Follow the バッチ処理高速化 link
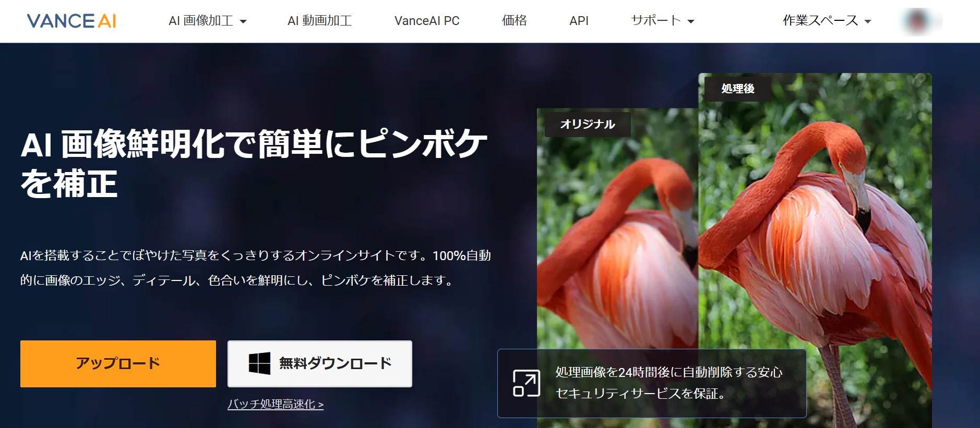The image size is (980, 428). pyautogui.click(x=276, y=404)
